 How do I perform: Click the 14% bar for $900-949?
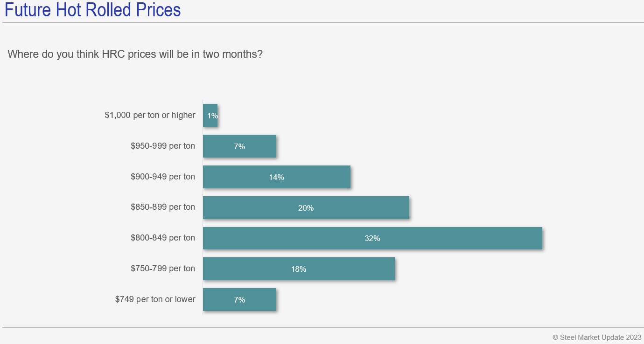tap(276, 177)
